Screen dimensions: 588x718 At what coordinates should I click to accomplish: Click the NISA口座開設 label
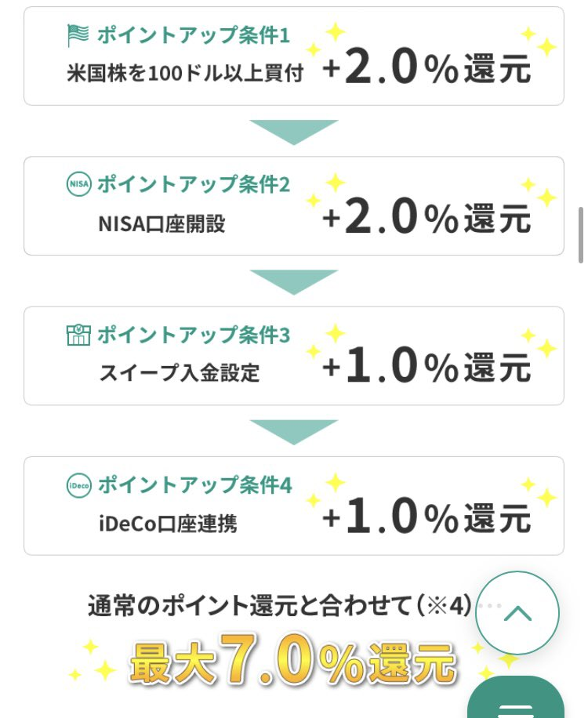click(x=162, y=224)
